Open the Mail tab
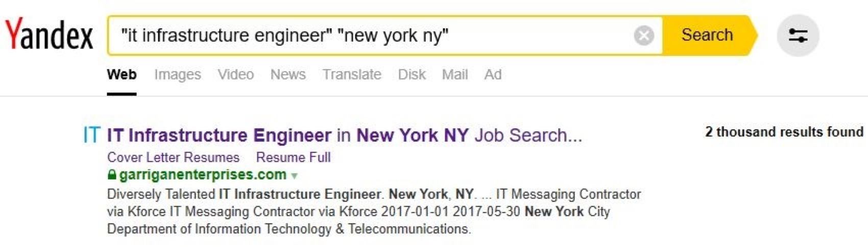868x247 pixels. click(454, 75)
